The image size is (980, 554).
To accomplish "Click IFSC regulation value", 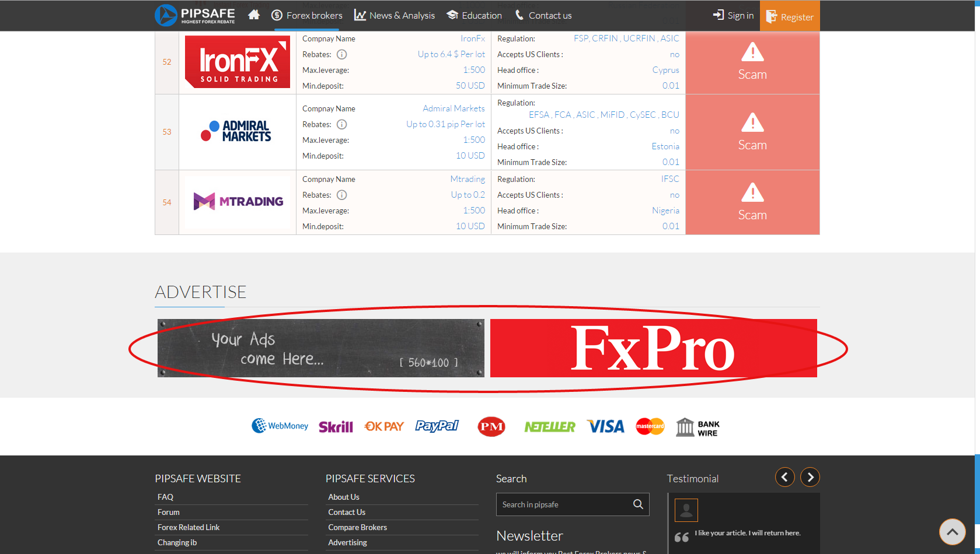I will (x=670, y=179).
